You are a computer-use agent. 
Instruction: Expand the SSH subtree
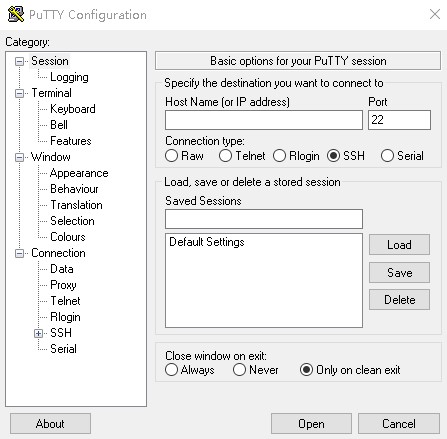(38, 333)
